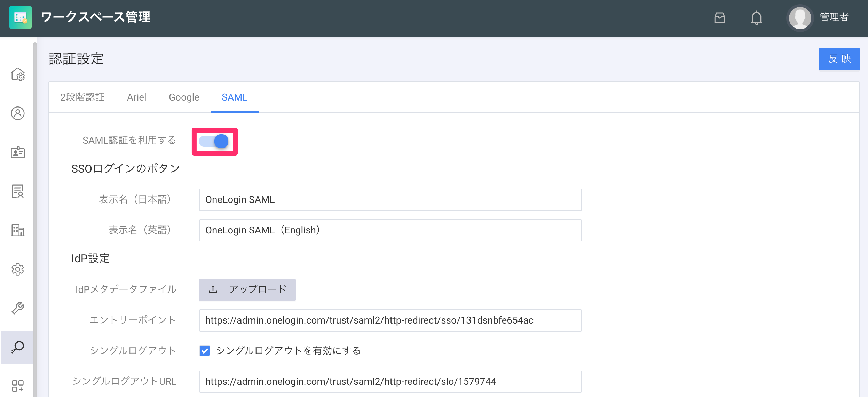868x397 pixels.
Task: Click the administrator avatar picture
Action: pyautogui.click(x=800, y=18)
